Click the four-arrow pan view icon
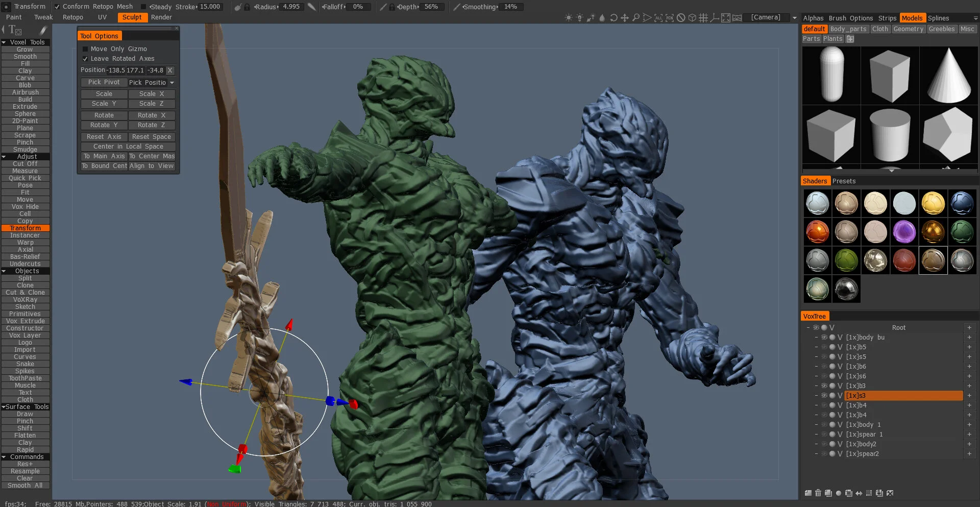980x507 pixels. [x=625, y=18]
